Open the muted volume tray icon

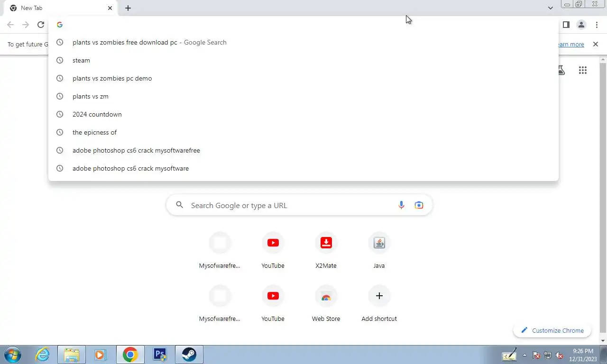click(x=560, y=355)
